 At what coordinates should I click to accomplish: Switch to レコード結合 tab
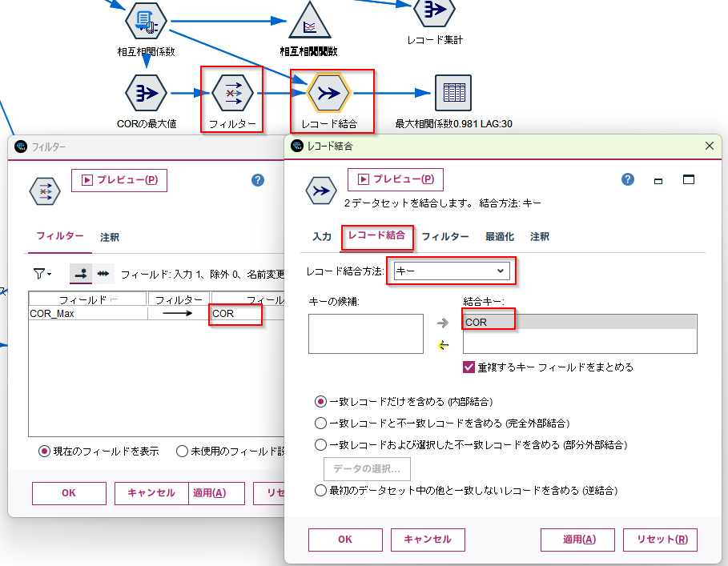376,235
